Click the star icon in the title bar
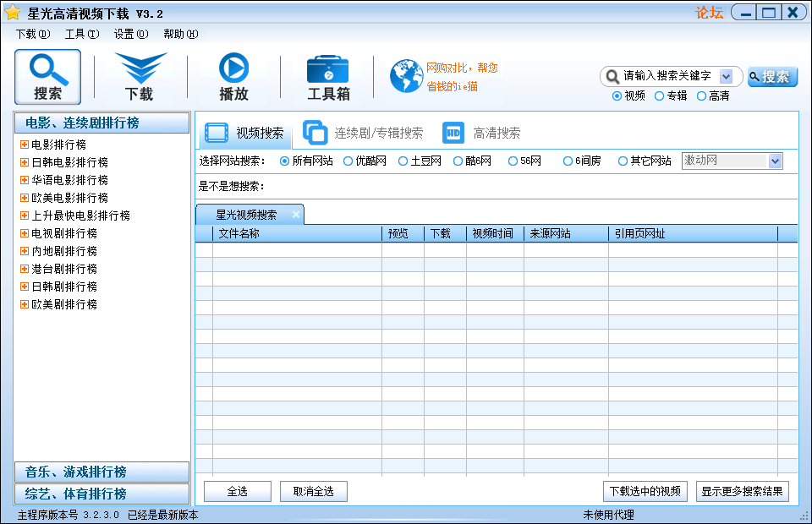The image size is (812, 524). click(12, 11)
